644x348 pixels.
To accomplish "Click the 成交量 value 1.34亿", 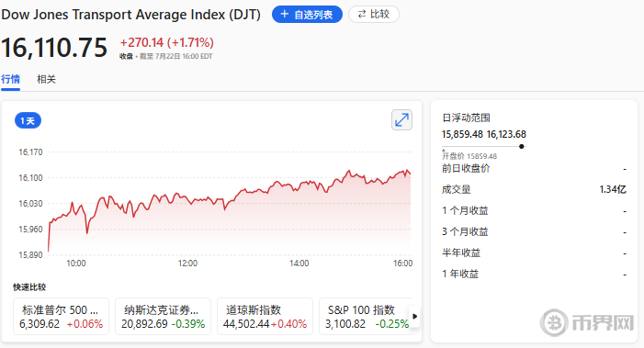I will pyautogui.click(x=613, y=189).
